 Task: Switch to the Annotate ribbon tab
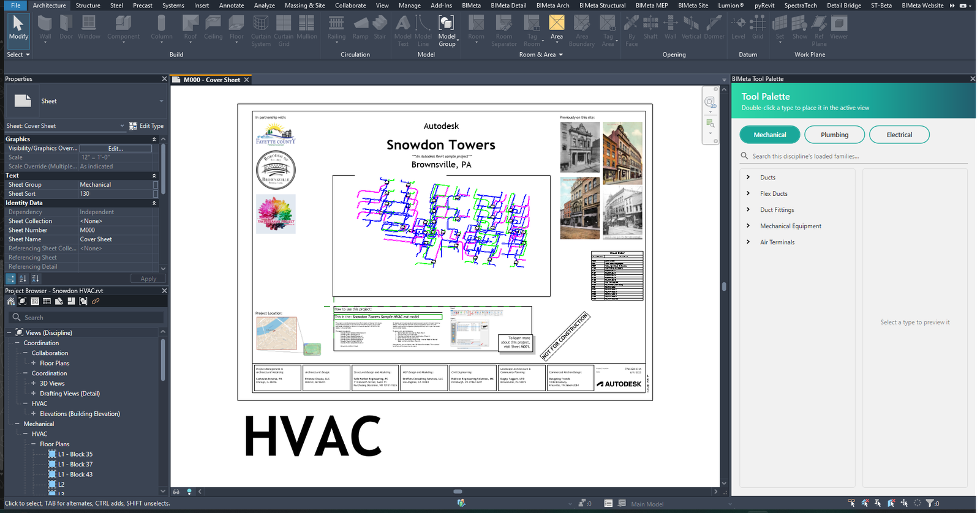coord(232,6)
